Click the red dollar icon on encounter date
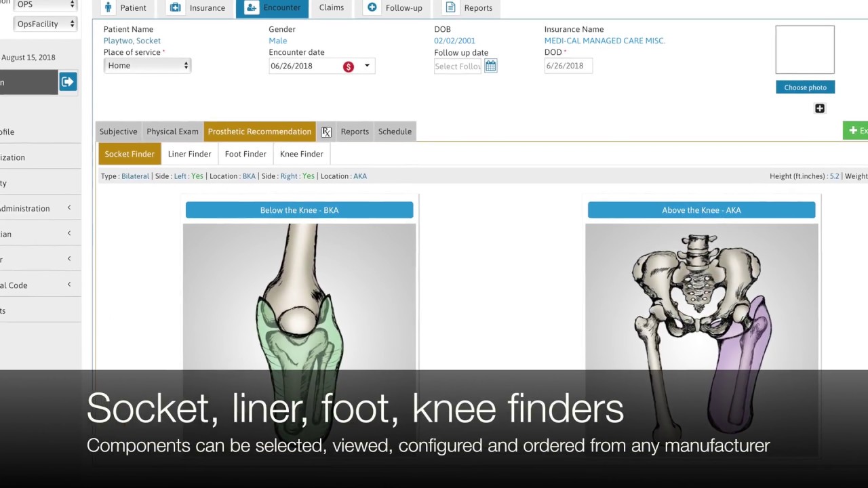This screenshot has width=868, height=488. click(x=349, y=66)
